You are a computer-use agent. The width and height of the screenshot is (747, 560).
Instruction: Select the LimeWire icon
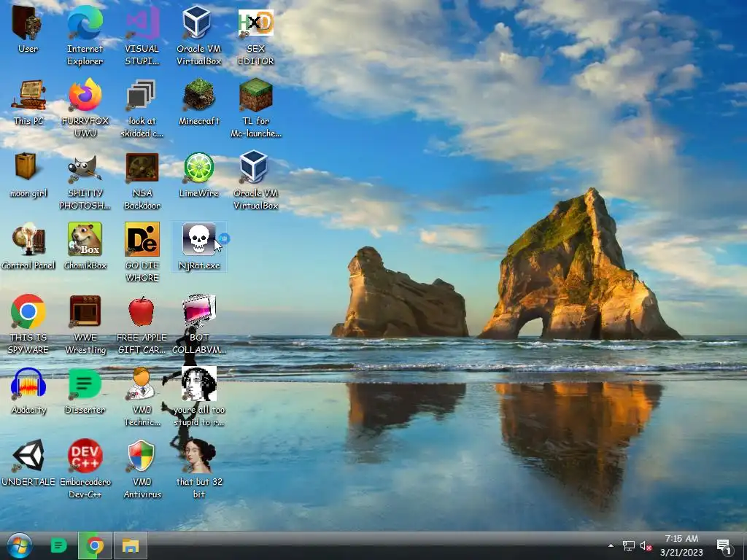[198, 167]
